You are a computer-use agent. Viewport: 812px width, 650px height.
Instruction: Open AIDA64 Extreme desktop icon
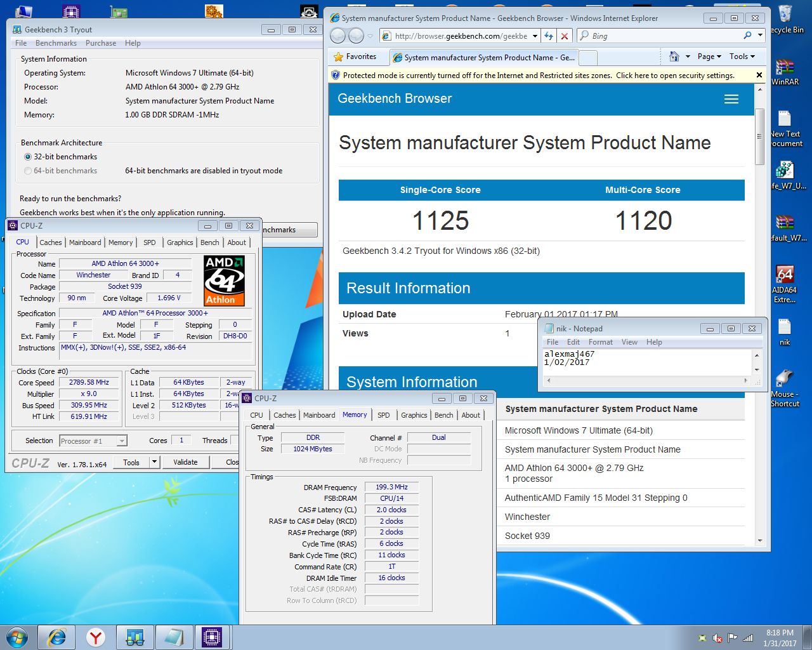785,284
